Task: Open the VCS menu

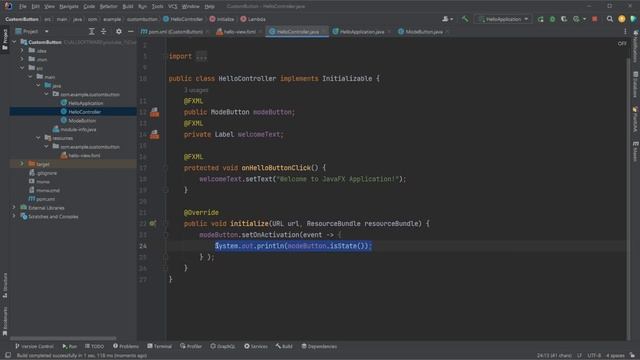Action: (173, 7)
